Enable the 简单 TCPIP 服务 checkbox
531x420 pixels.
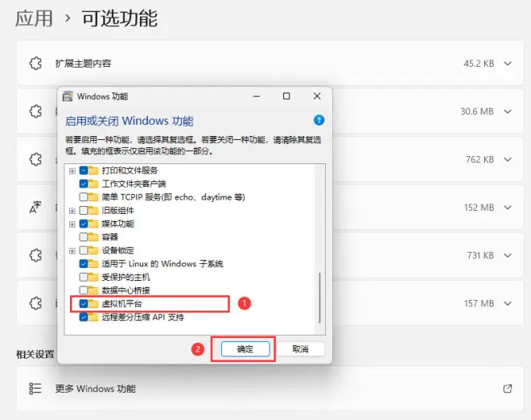click(84, 197)
